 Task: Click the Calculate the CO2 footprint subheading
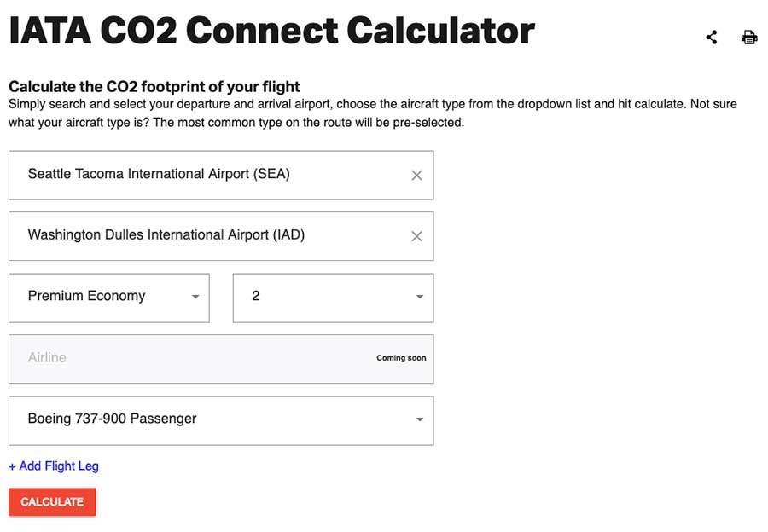point(154,87)
